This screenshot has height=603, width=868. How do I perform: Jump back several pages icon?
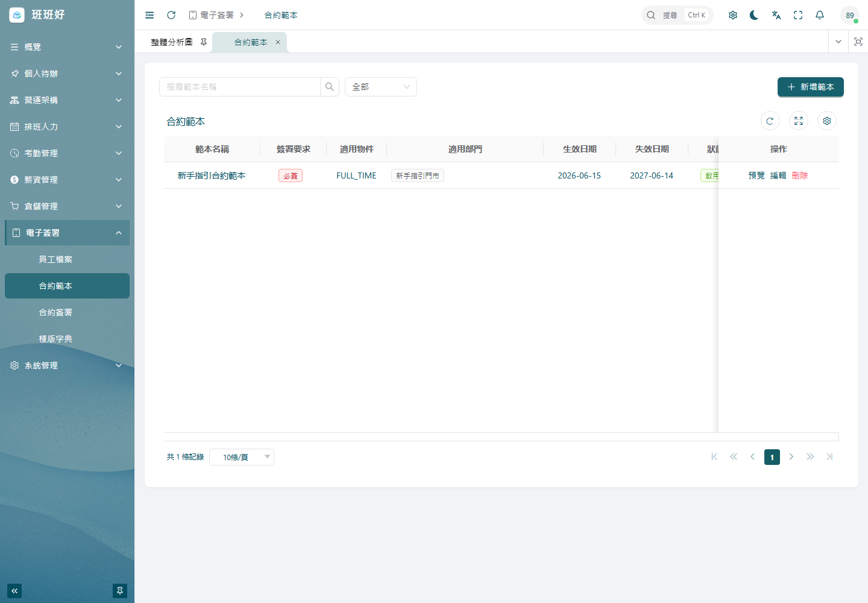pos(734,456)
